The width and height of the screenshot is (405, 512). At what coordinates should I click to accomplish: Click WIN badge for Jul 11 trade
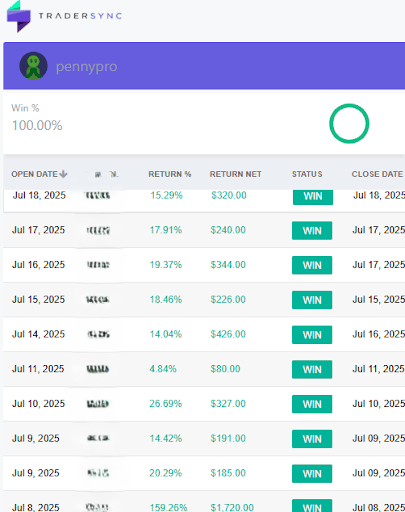[312, 369]
